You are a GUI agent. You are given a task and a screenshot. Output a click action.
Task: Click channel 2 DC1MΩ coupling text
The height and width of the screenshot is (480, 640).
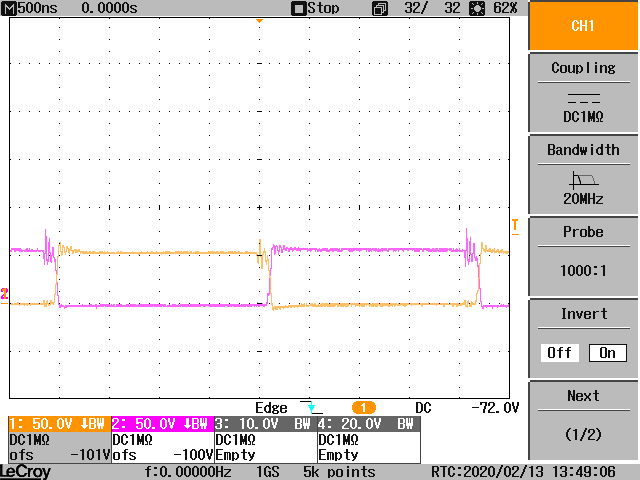pos(132,440)
